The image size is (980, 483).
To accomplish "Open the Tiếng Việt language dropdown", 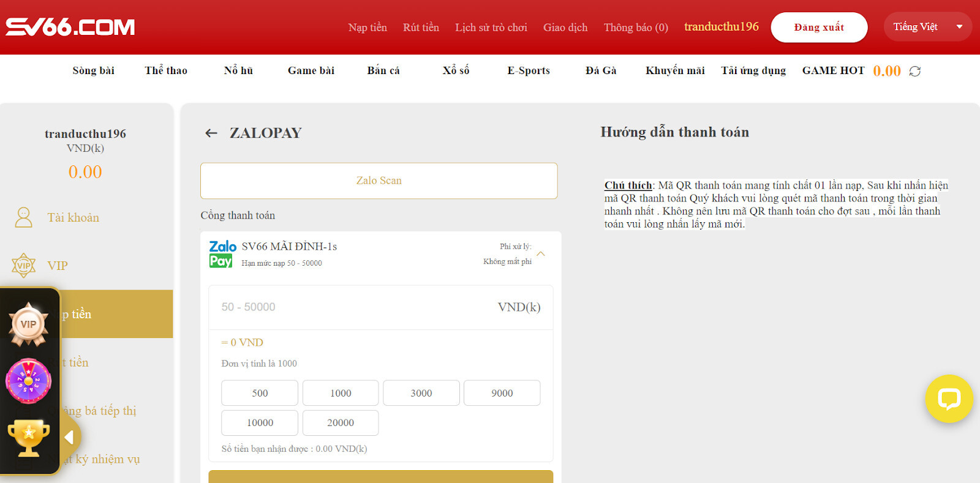I will (x=927, y=27).
